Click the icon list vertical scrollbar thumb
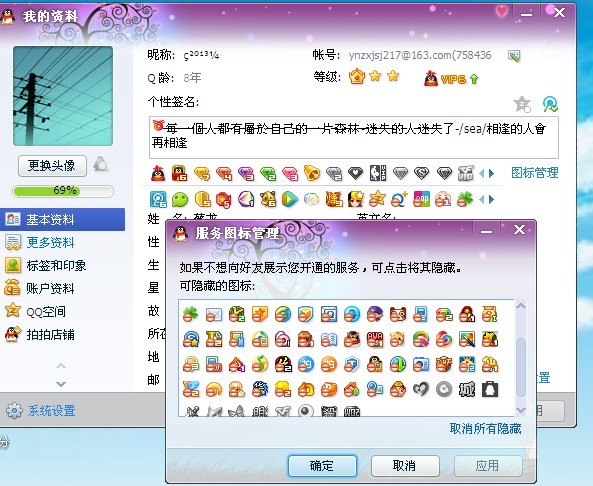The width and height of the screenshot is (593, 486). [521, 367]
